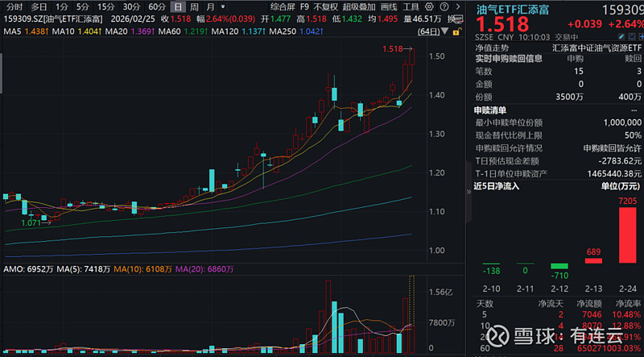Switch to the 周 weekly K-line tab

(x=194, y=6)
